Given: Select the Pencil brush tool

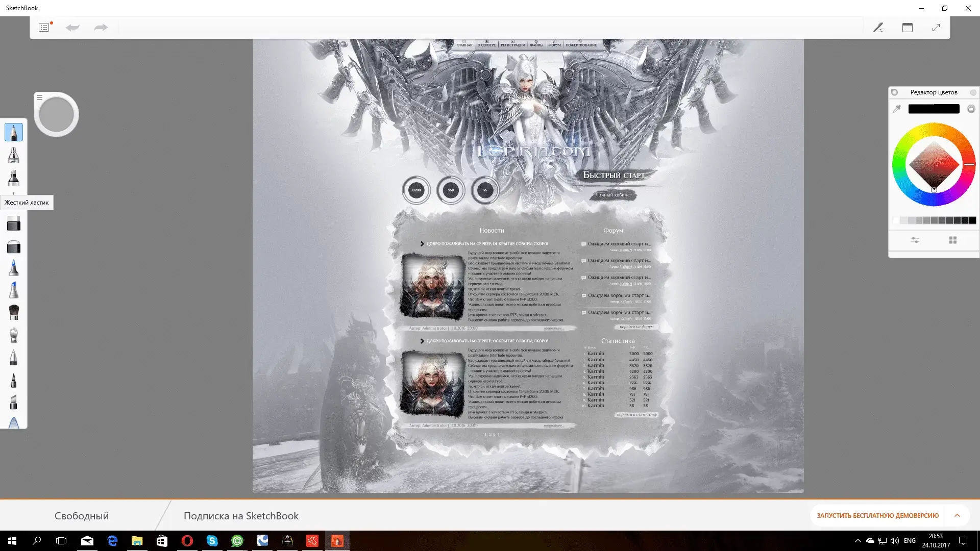Looking at the screenshot, I should (x=14, y=133).
